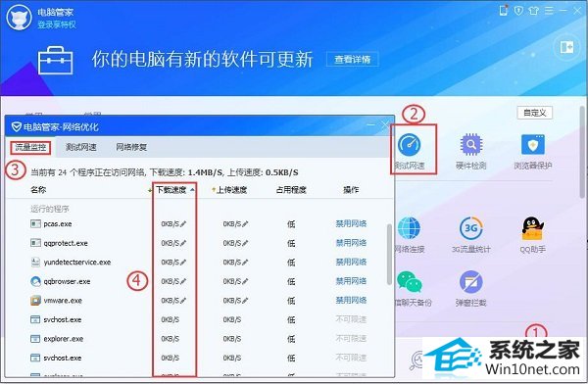This screenshot has width=588, height=384.
Task: Open the WeChat chat backup icon
Action: point(409,282)
